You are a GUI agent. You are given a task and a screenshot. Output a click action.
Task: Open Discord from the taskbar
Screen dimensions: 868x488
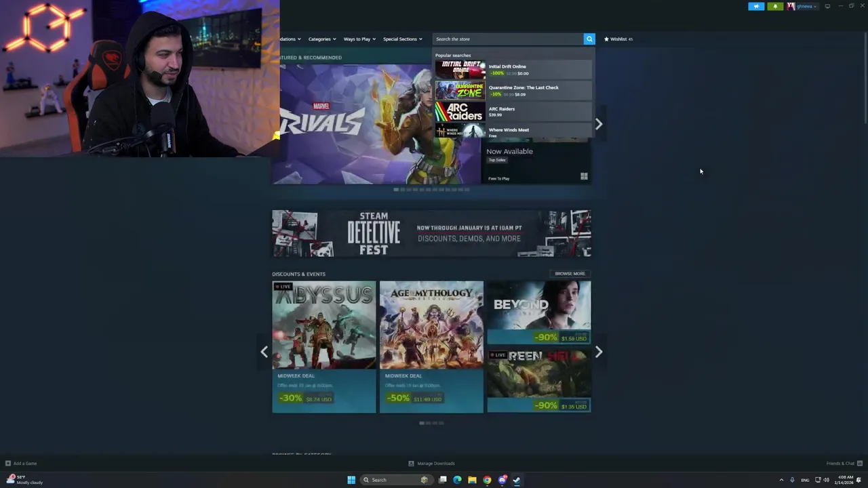[x=502, y=480]
